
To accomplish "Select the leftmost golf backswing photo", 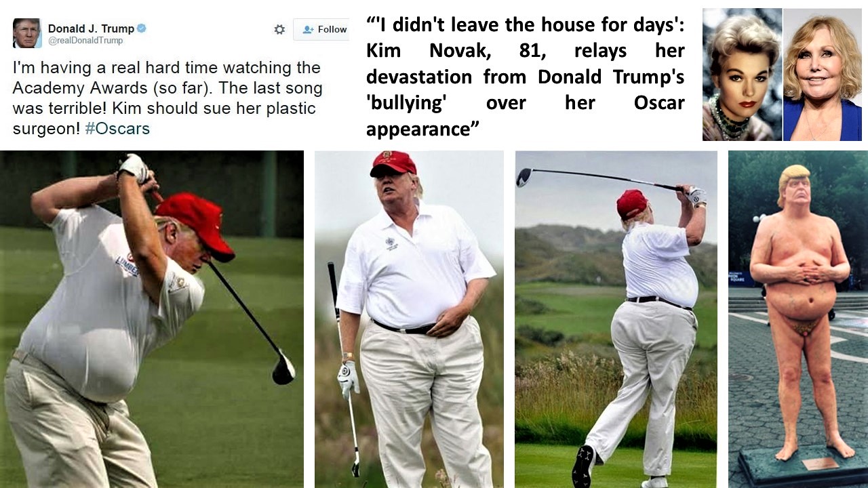I will click(x=152, y=319).
